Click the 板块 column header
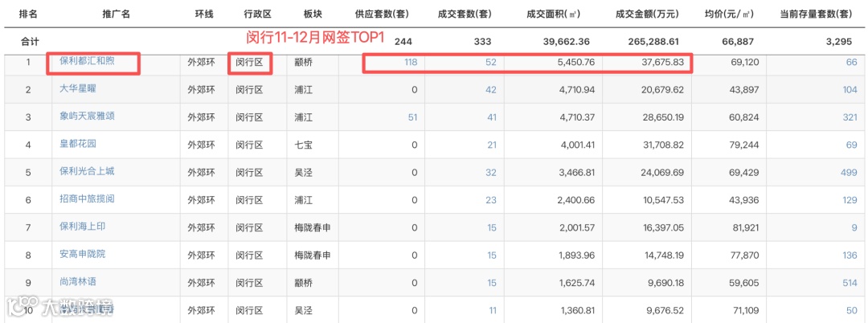The width and height of the screenshot is (868, 323). (313, 14)
